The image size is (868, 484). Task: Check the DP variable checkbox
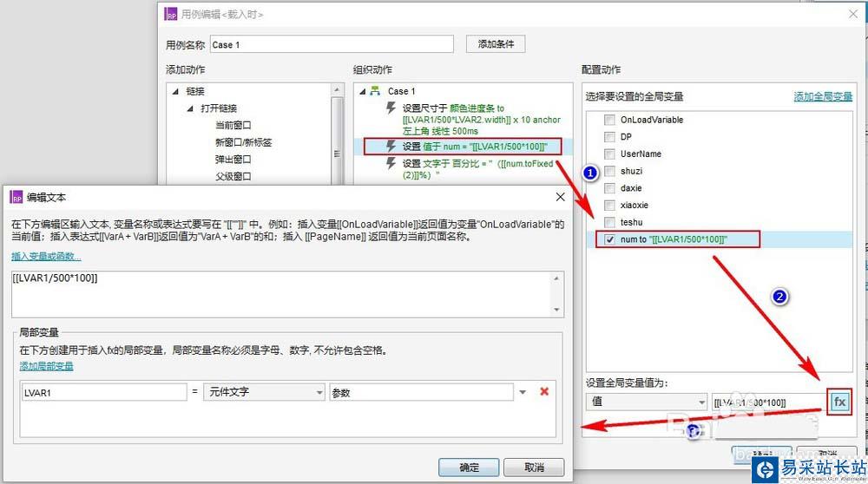tap(609, 137)
